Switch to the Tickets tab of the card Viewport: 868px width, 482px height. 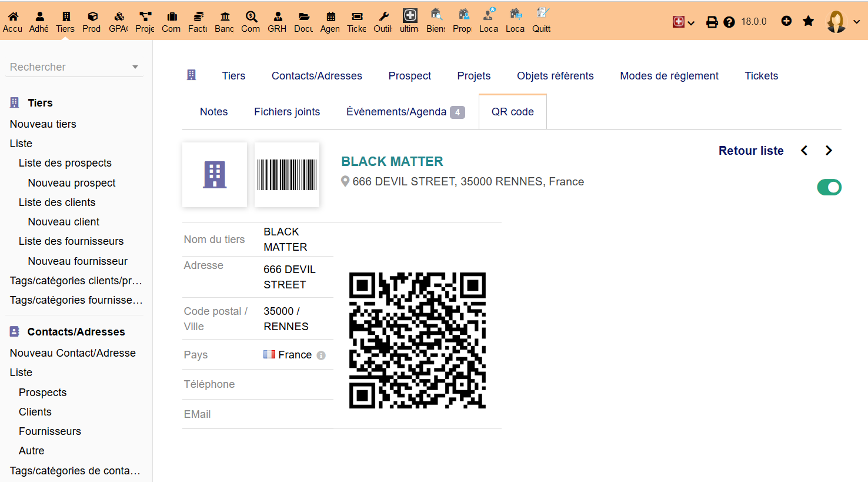762,76
